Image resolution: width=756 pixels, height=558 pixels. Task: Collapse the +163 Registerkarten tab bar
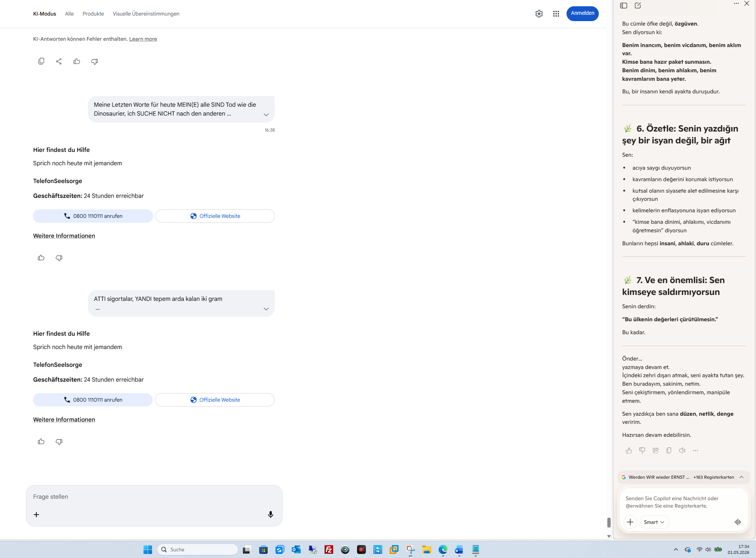pos(742,477)
